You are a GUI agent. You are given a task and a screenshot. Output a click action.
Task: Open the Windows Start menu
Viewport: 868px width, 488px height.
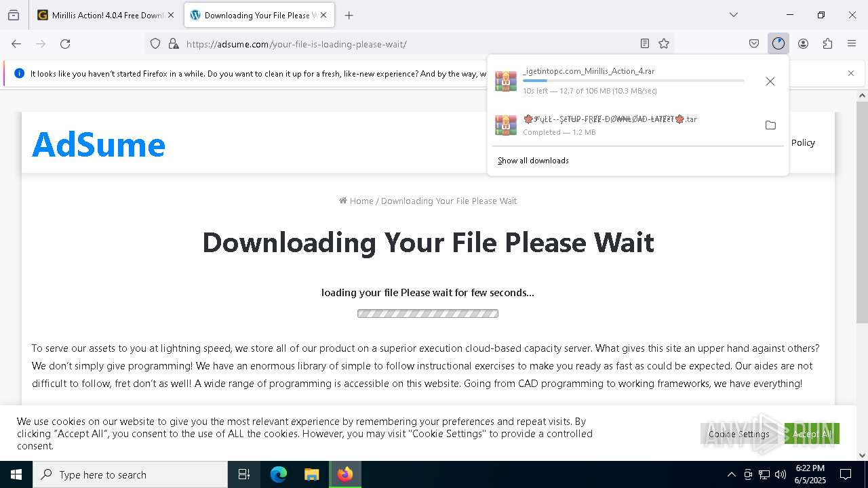[16, 474]
